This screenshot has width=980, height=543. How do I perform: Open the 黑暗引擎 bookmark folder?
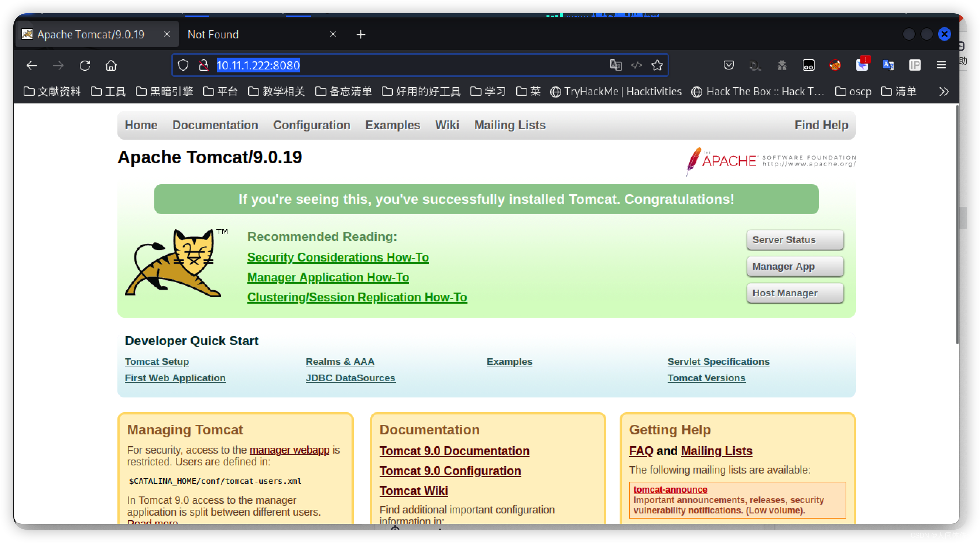(164, 92)
